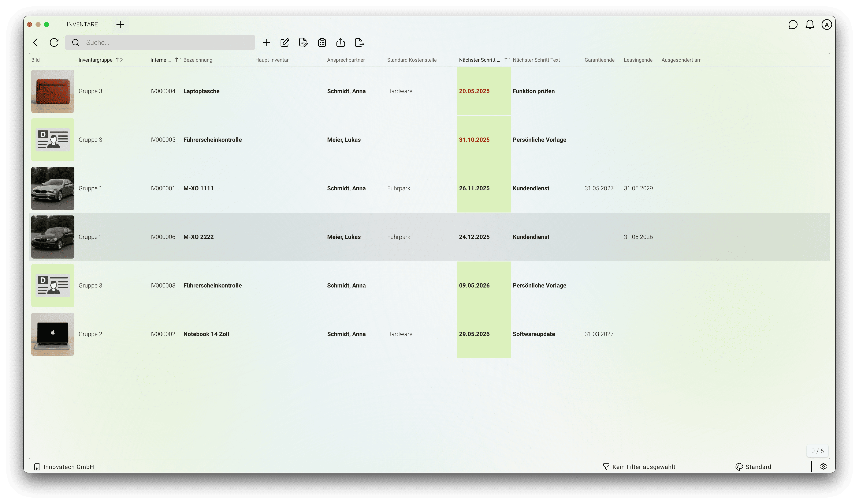Image resolution: width=859 pixels, height=504 pixels.
Task: Click the share upload icon
Action: tap(341, 43)
